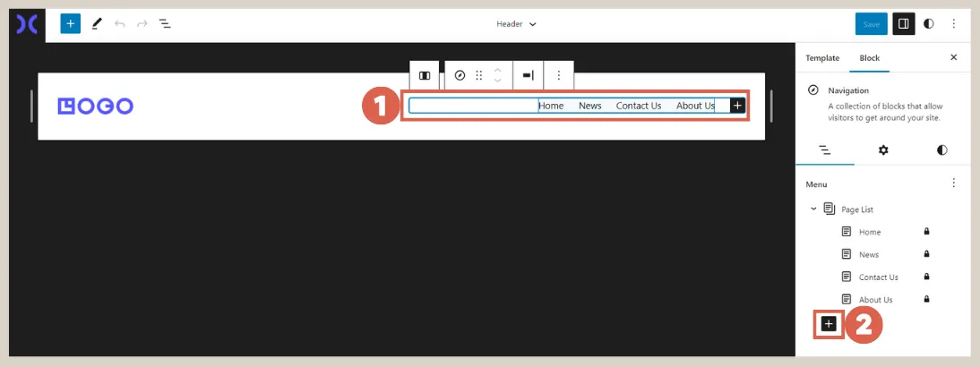Screen dimensions: 980x367
Task: Open the Settings gear tab in sidebar
Action: (883, 150)
